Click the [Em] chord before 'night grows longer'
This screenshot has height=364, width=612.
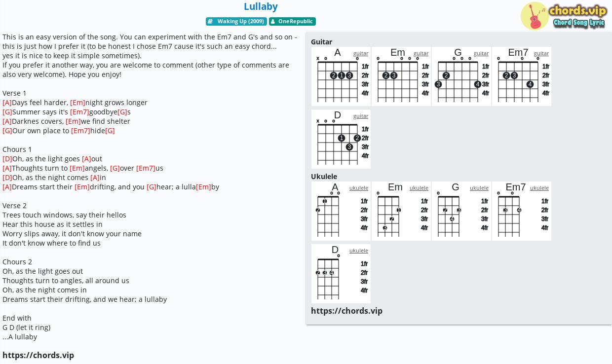click(x=77, y=103)
